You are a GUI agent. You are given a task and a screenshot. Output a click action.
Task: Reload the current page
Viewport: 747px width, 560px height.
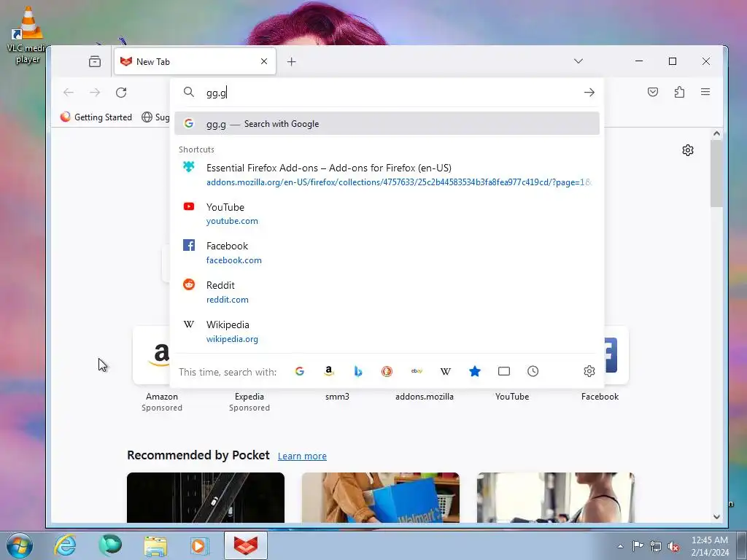(x=121, y=93)
